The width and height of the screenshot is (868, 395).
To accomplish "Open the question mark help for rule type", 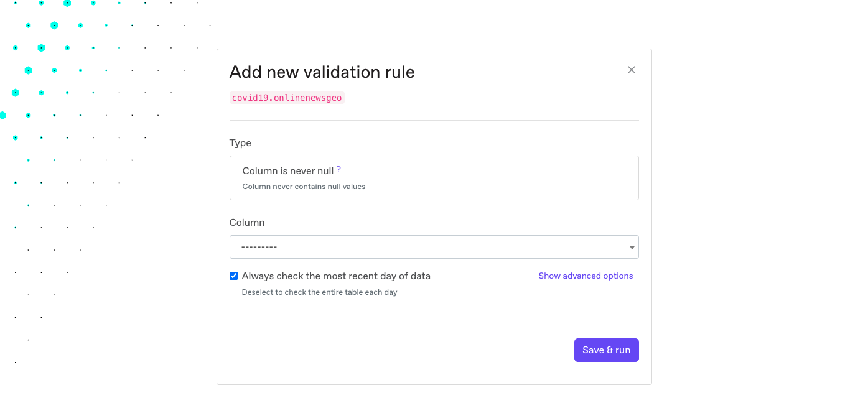I will [x=339, y=170].
